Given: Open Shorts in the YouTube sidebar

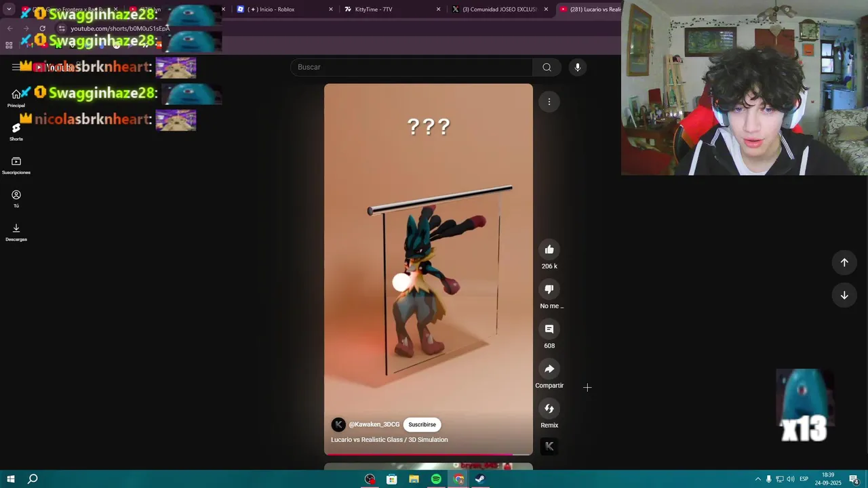Looking at the screenshot, I should click(x=16, y=131).
